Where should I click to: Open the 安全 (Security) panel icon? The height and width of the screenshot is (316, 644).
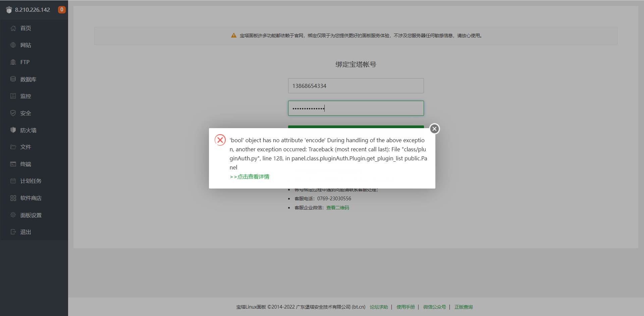[x=13, y=113]
